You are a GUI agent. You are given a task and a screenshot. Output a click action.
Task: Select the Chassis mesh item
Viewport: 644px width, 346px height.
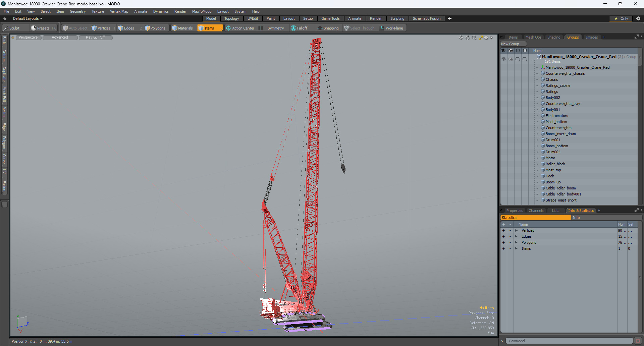(x=552, y=79)
